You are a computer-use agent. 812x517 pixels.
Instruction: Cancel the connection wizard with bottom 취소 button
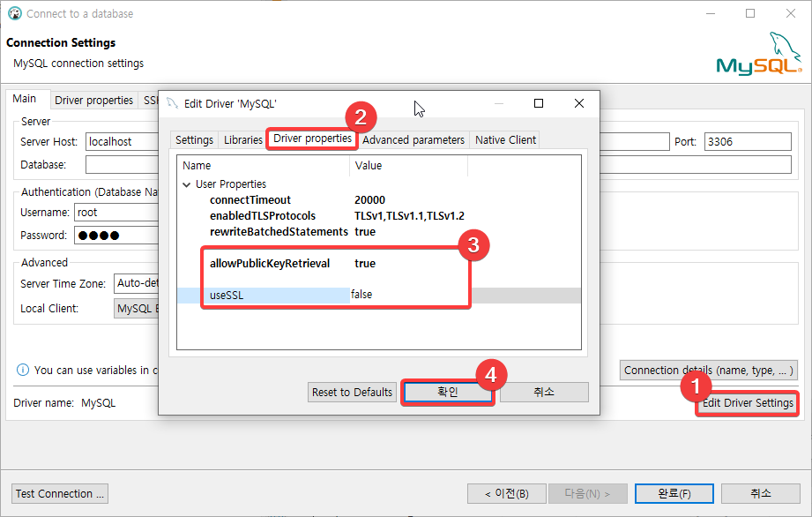click(x=760, y=494)
